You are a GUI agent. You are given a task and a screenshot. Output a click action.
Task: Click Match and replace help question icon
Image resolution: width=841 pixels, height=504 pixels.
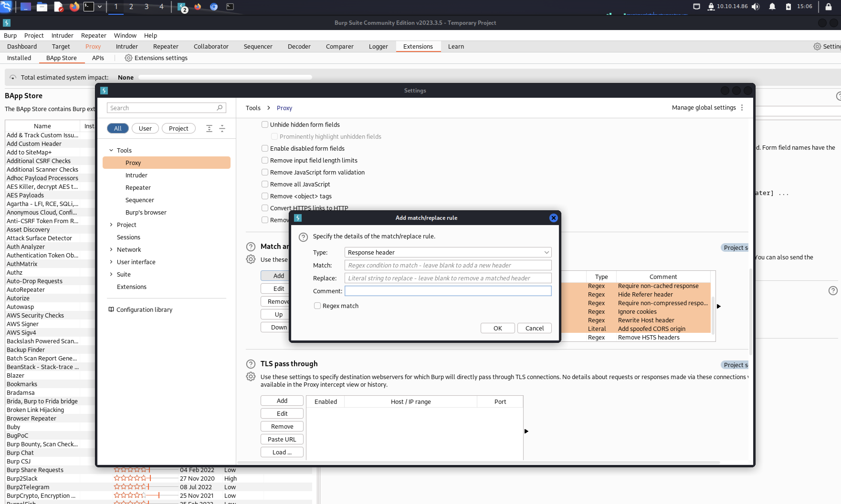click(251, 247)
